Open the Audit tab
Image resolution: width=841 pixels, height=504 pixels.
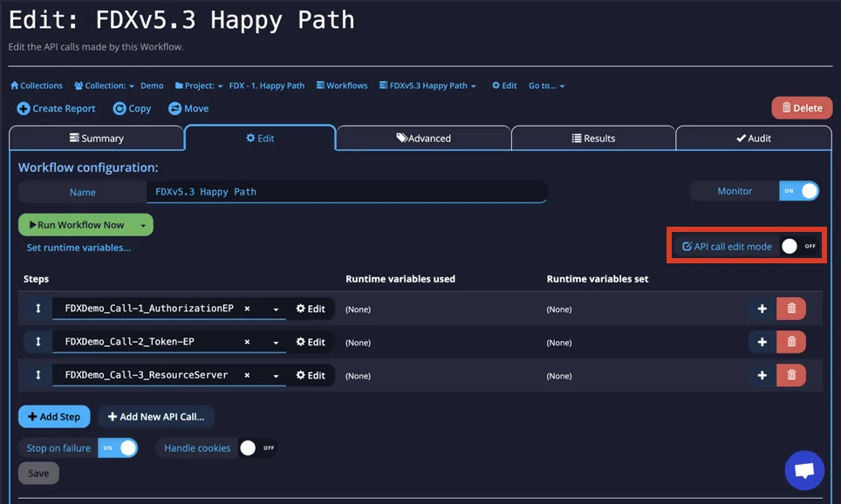[x=754, y=139]
